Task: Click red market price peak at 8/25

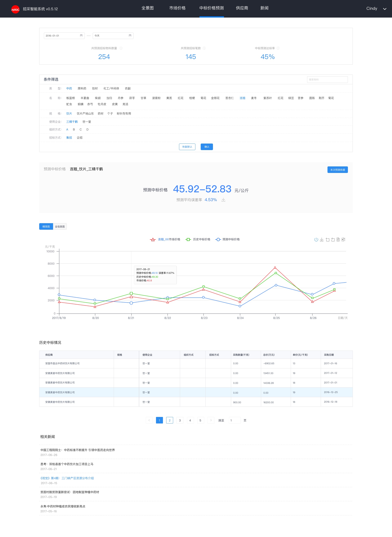Action: pos(275,268)
